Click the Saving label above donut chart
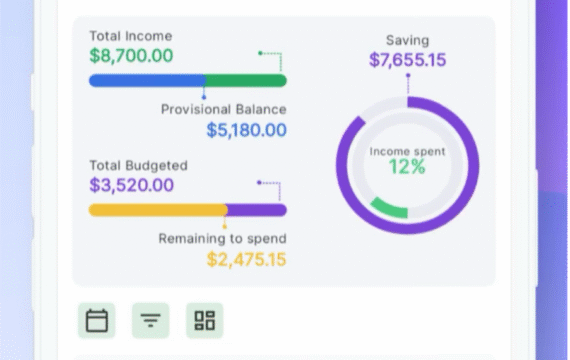Screen dimensions: 570x360 tap(408, 40)
